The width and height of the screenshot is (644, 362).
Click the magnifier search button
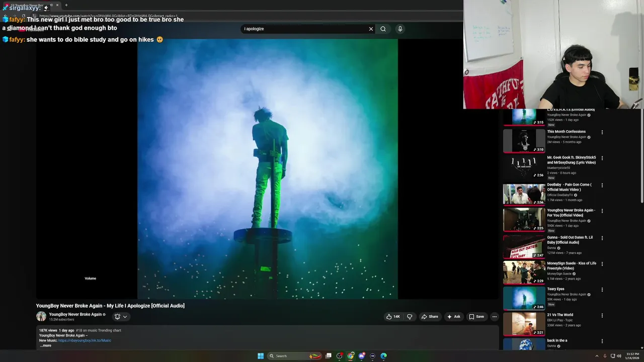383,29
